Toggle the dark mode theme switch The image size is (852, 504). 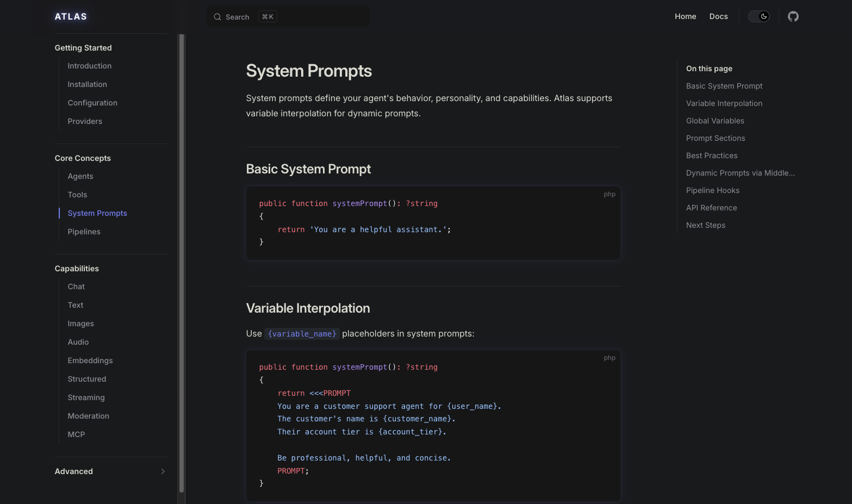coord(758,16)
